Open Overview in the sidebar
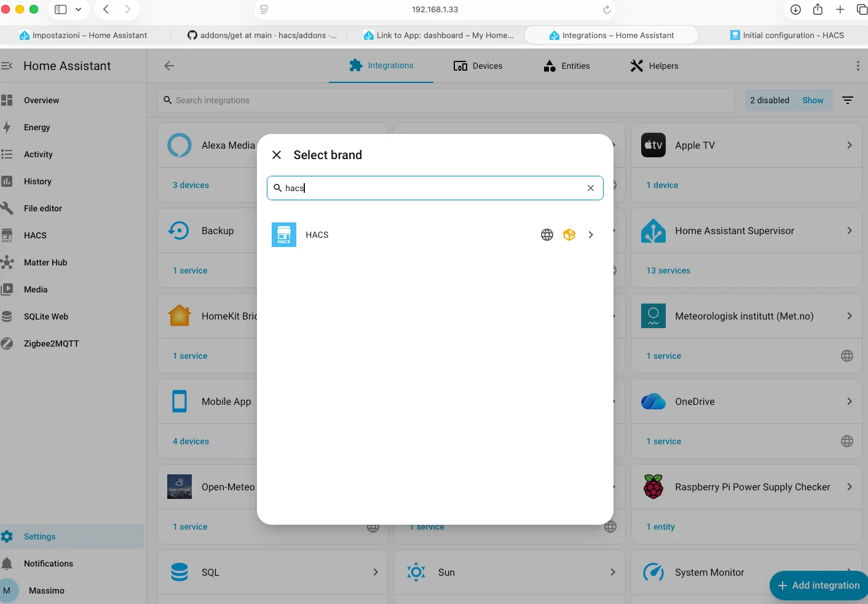The height and width of the screenshot is (604, 868). click(x=73, y=100)
